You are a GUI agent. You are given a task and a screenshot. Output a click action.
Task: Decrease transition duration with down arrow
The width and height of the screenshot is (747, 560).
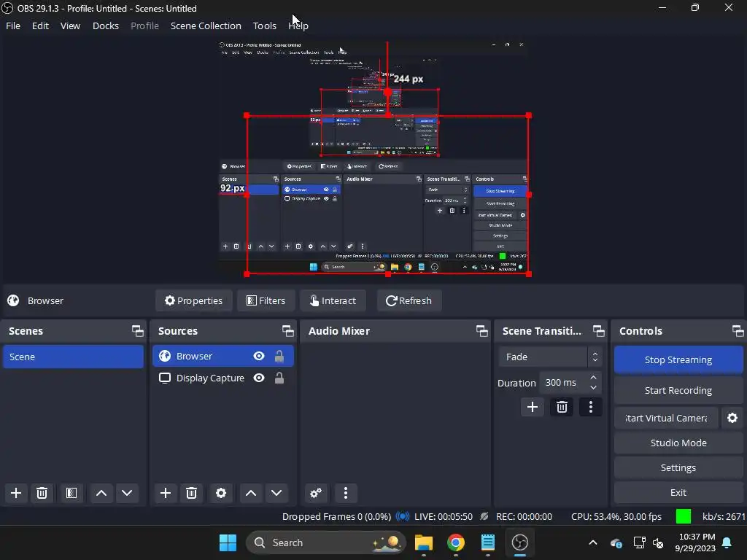[593, 388]
